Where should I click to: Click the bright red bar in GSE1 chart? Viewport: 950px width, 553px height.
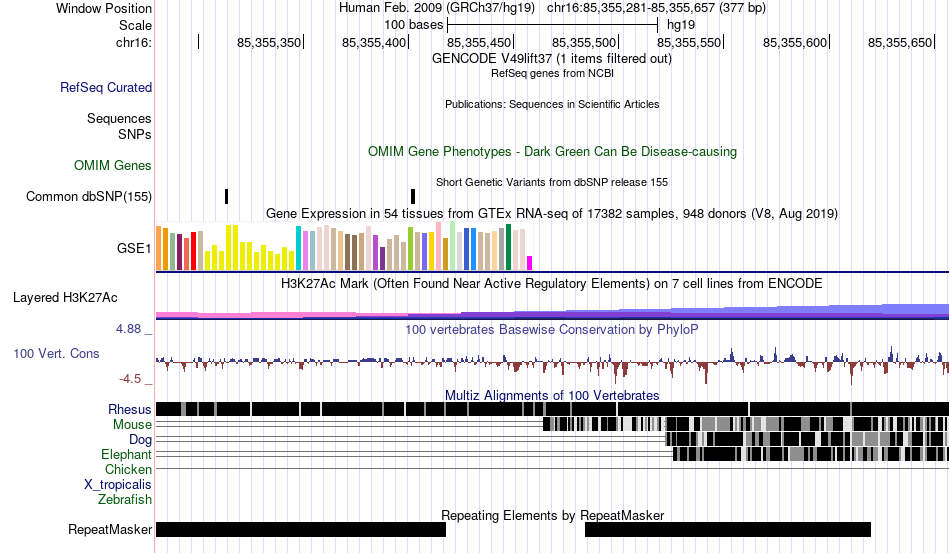coord(194,251)
